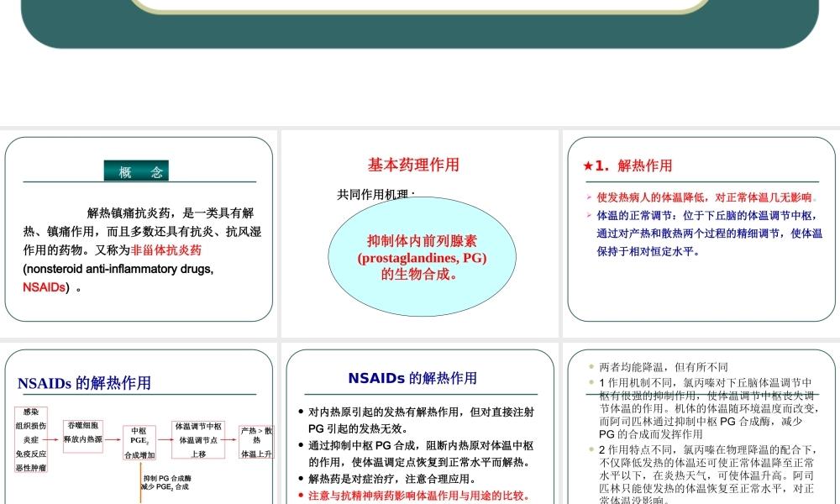Click the 体温调节中枢 体温调节点 上移 box
840x504 pixels.
(197, 439)
